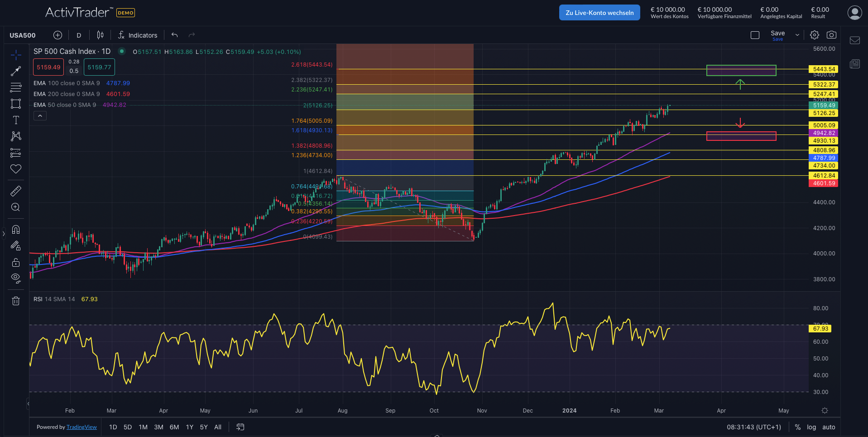
Task: Lock all drawings with padlock icon
Action: 16,262
